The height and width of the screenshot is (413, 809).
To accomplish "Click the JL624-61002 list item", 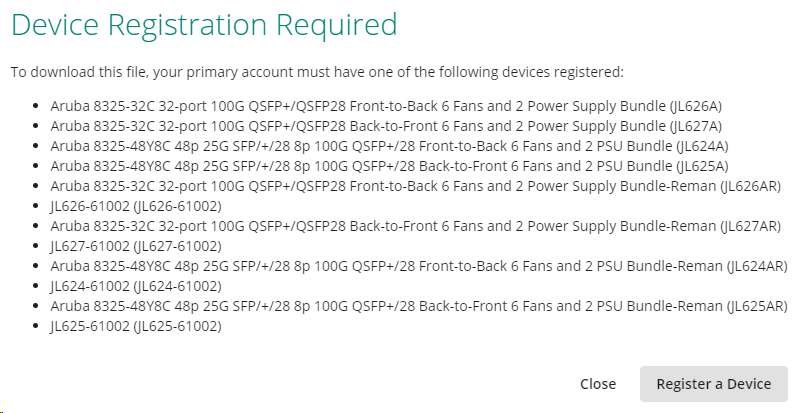I will (x=136, y=286).
